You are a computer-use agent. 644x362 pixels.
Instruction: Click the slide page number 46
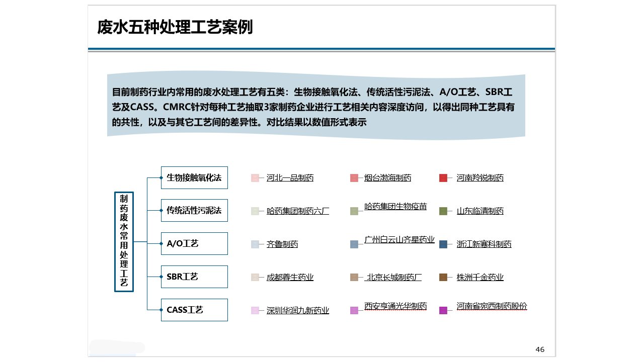click(540, 349)
